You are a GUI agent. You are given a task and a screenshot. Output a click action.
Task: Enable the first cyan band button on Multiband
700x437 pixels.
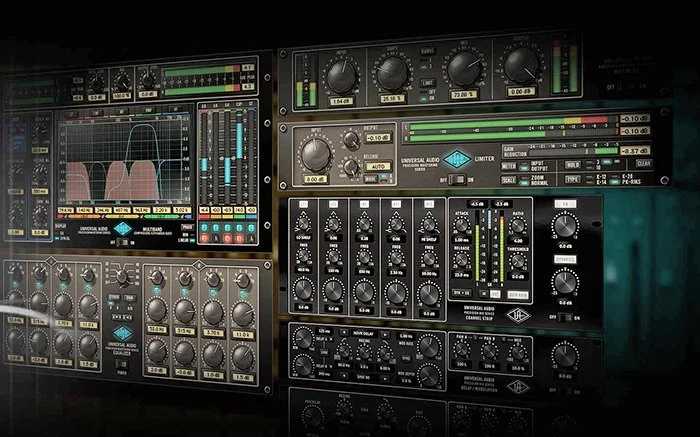click(x=204, y=228)
